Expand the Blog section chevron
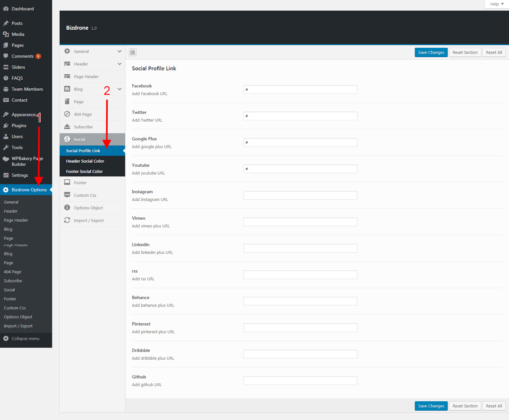The image size is (509, 420). pos(120,89)
